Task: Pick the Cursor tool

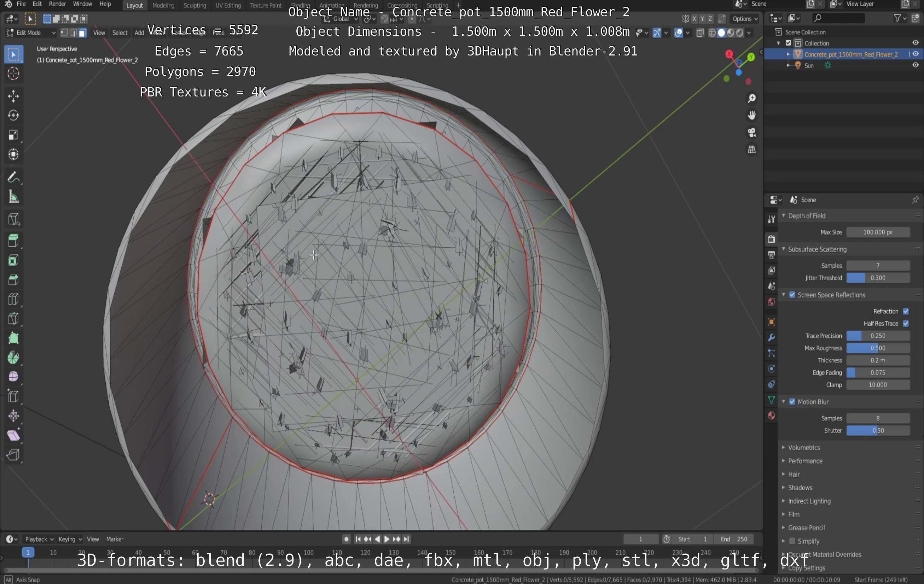Action: click(13, 73)
